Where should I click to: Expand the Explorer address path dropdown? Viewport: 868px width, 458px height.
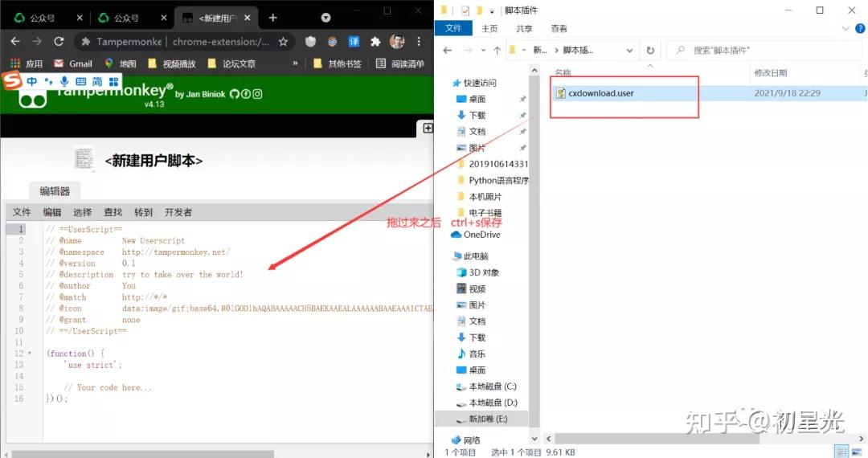point(629,51)
